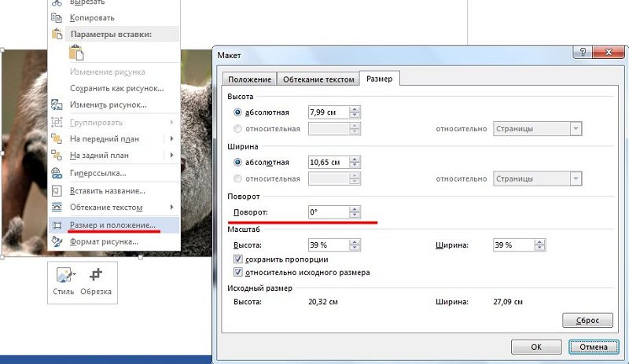Open the Стиль picture style button
The height and width of the screenshot is (364, 629).
point(64,281)
